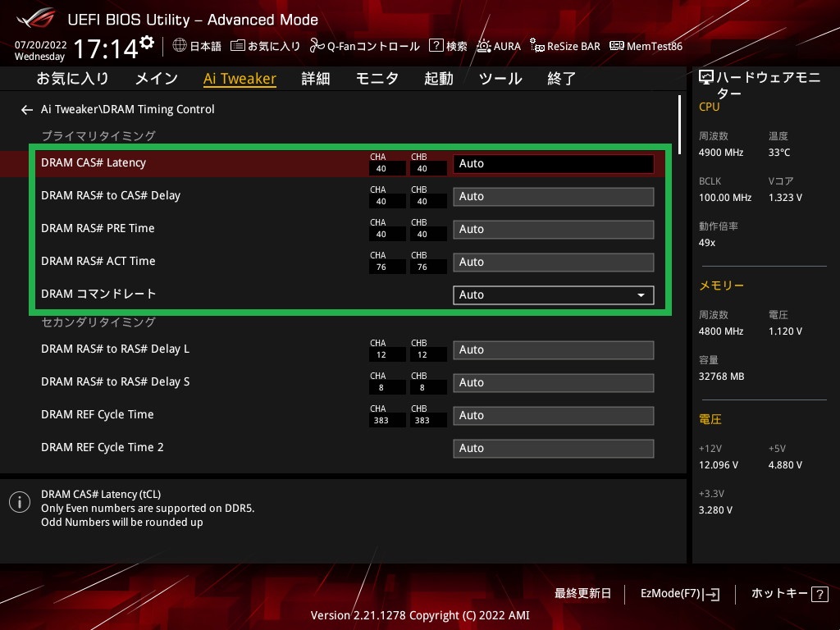Click the info icon in help panel

(x=20, y=502)
